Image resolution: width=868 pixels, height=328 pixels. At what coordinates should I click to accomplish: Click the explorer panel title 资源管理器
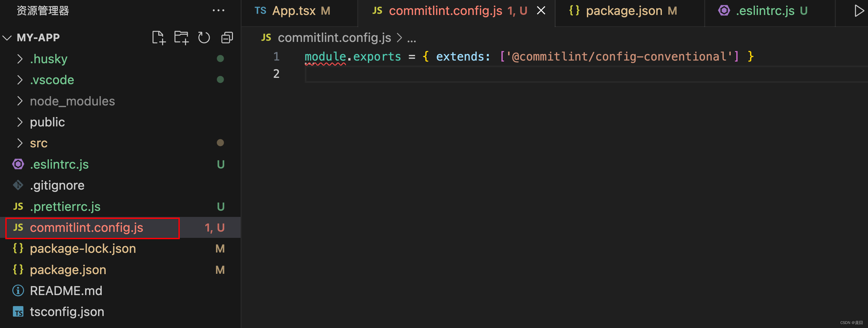click(x=43, y=11)
